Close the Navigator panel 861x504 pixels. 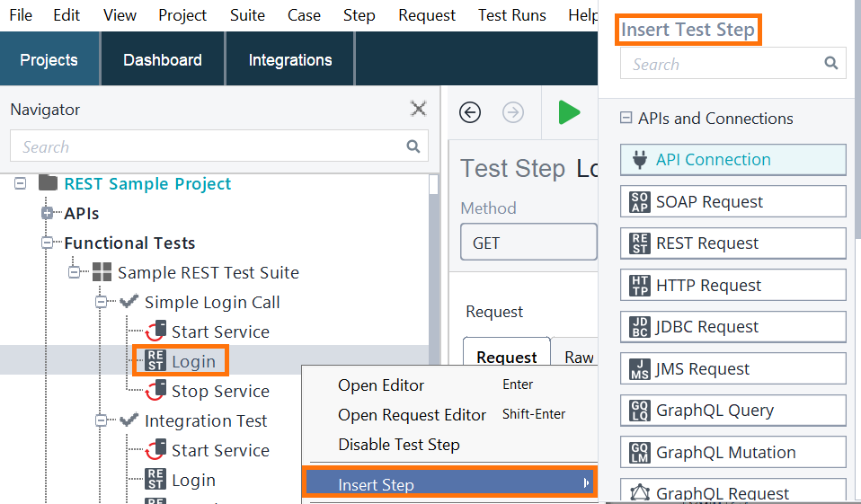(419, 109)
